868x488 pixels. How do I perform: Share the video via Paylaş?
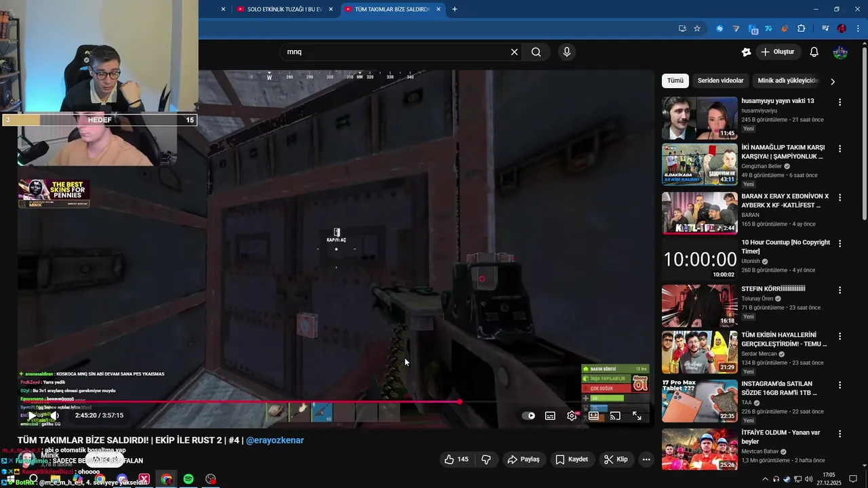524,459
